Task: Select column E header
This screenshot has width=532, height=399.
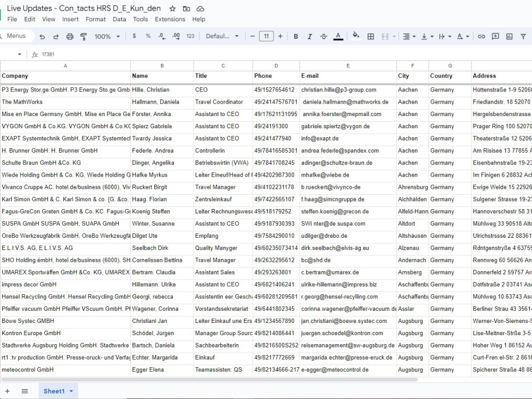Action: tap(348, 66)
